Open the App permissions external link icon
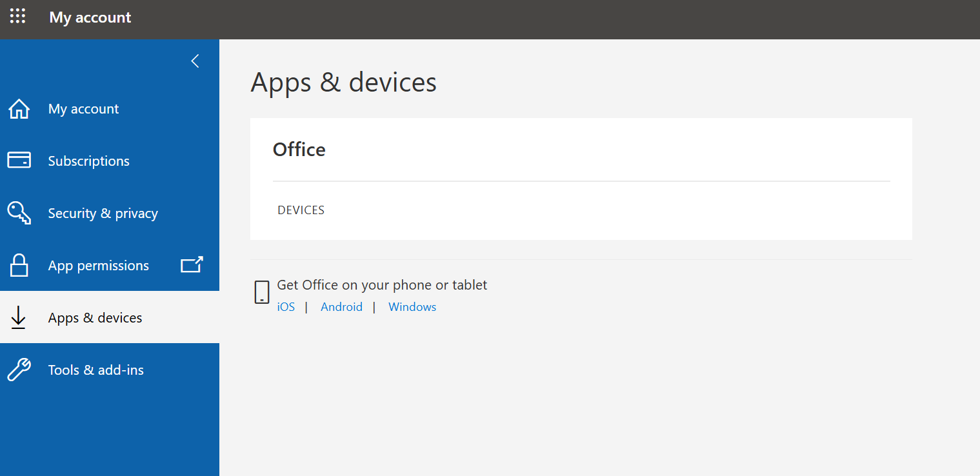The image size is (980, 476). pos(192,264)
